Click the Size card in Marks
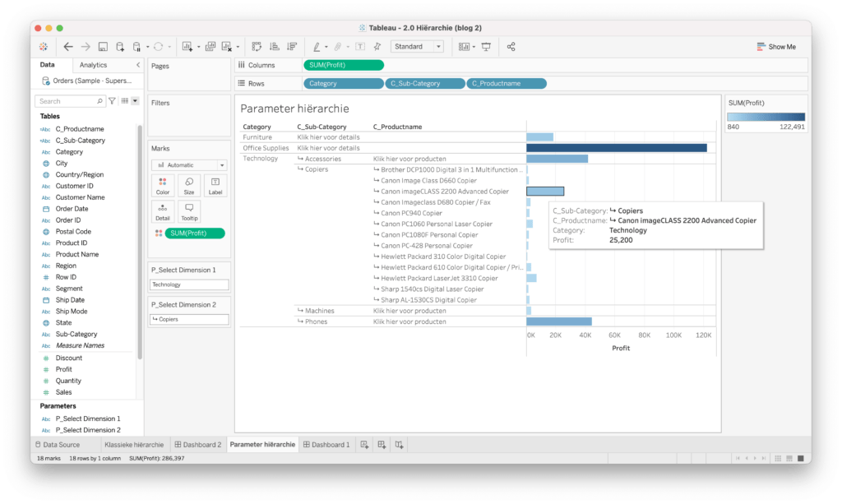This screenshot has height=504, width=842. [189, 186]
